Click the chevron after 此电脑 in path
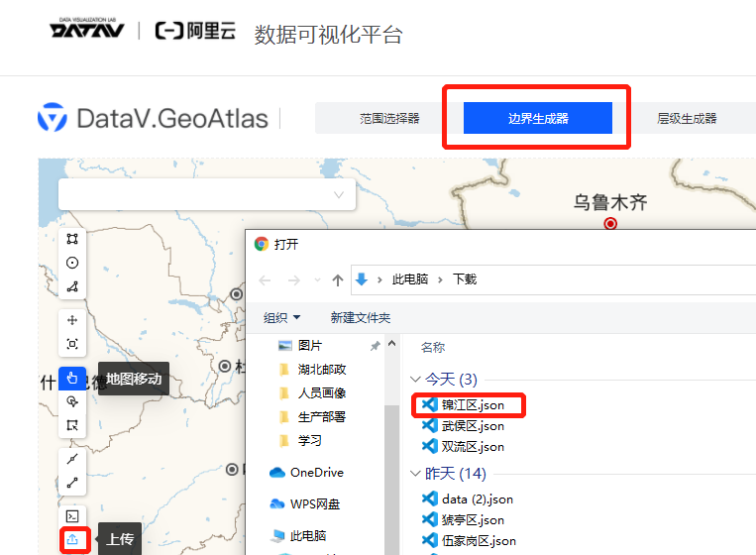The image size is (756, 555). point(440,279)
